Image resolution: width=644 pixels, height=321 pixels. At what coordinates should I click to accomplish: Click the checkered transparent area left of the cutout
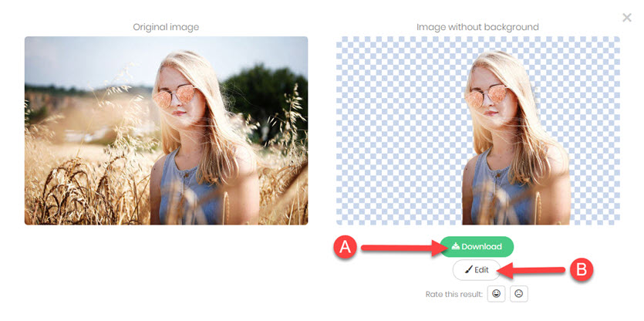click(400, 131)
